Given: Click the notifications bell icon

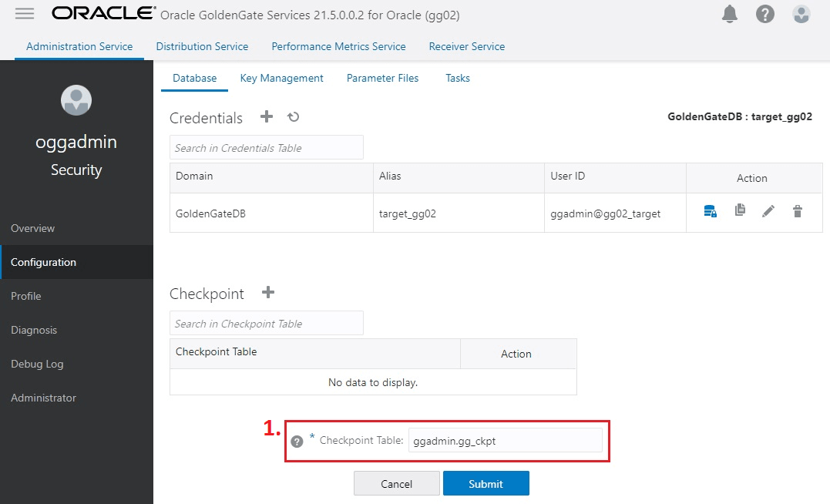Looking at the screenshot, I should pos(730,13).
